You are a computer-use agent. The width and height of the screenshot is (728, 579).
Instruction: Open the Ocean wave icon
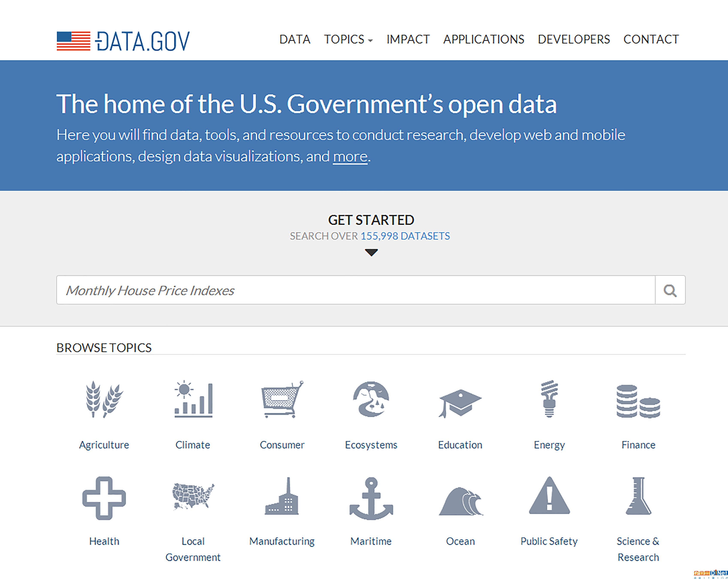[461, 501]
